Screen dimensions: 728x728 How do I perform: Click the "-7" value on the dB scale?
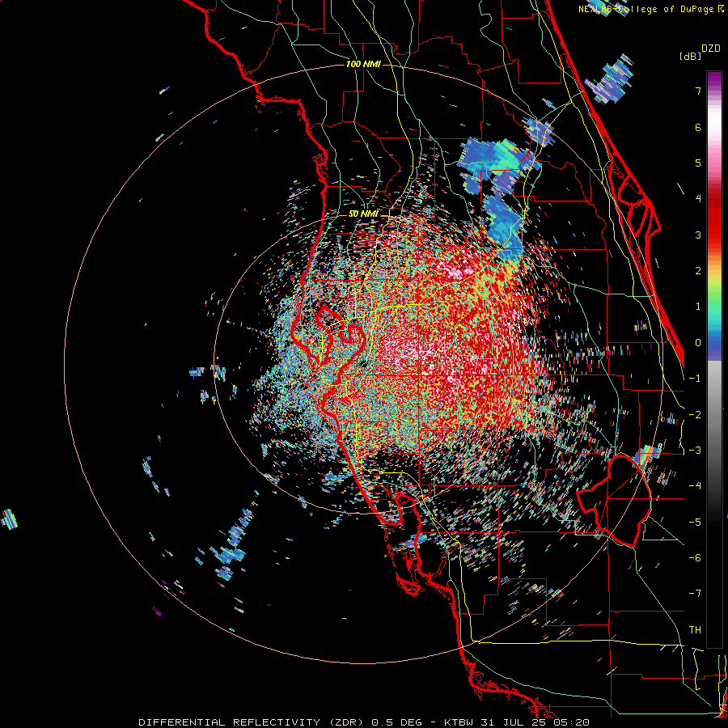[695, 594]
